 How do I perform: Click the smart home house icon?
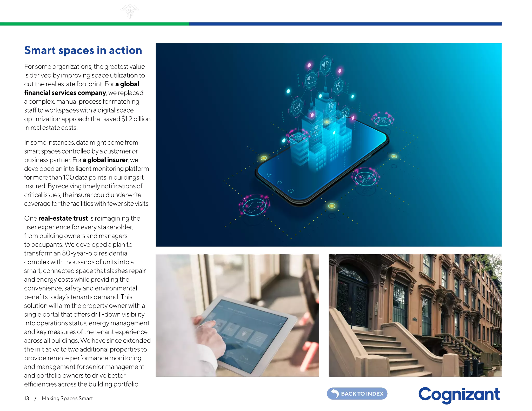[316, 131]
